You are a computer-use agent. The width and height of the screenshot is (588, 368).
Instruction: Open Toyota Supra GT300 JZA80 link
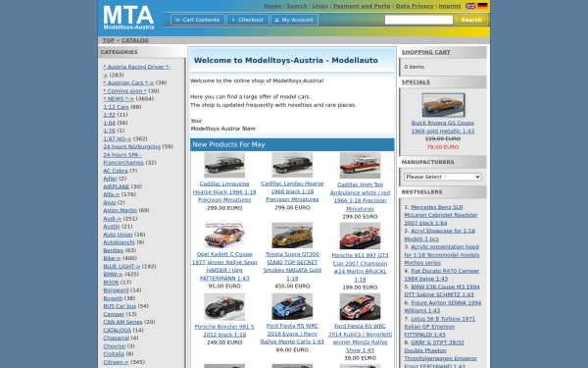pos(292,266)
